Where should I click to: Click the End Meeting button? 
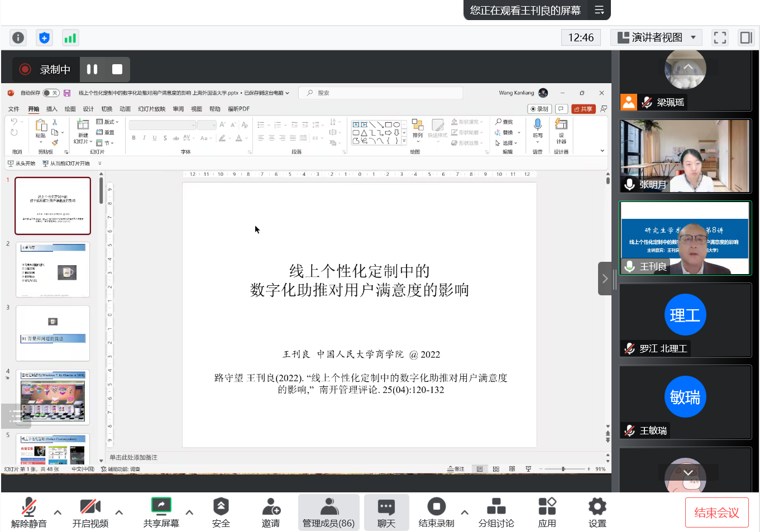(x=716, y=512)
